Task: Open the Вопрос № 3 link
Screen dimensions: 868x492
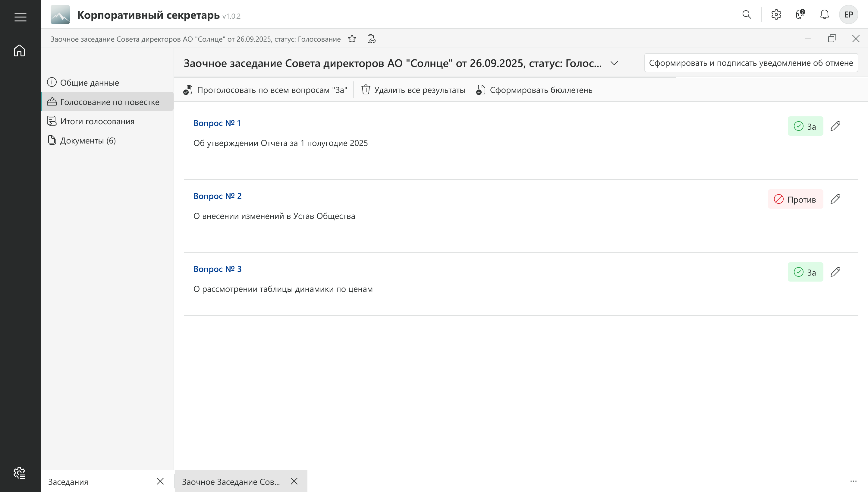Action: (x=217, y=269)
